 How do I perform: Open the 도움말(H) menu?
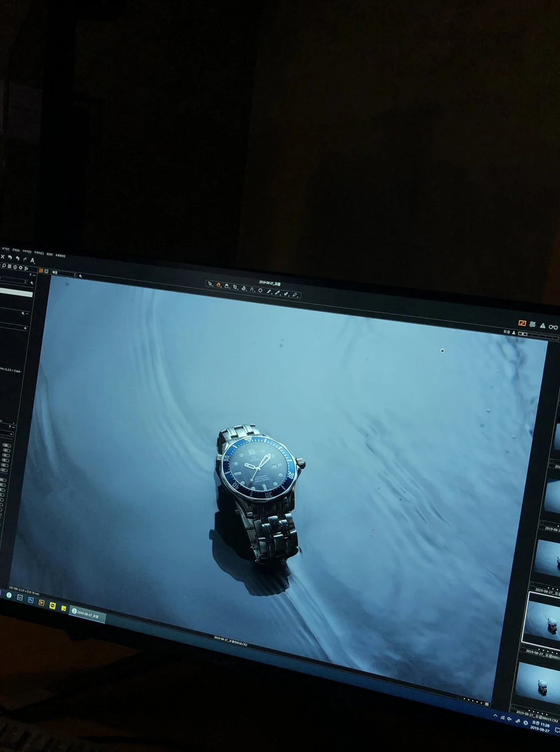pos(60,256)
